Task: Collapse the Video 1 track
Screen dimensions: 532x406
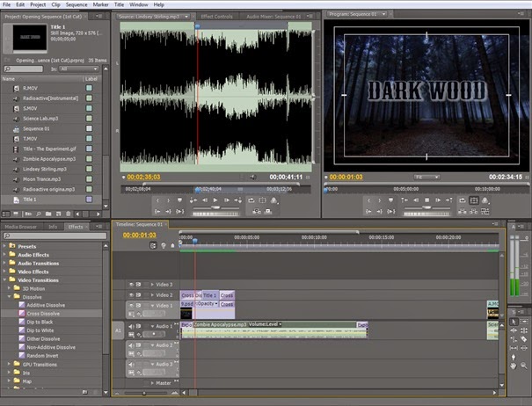Action: tap(152, 306)
